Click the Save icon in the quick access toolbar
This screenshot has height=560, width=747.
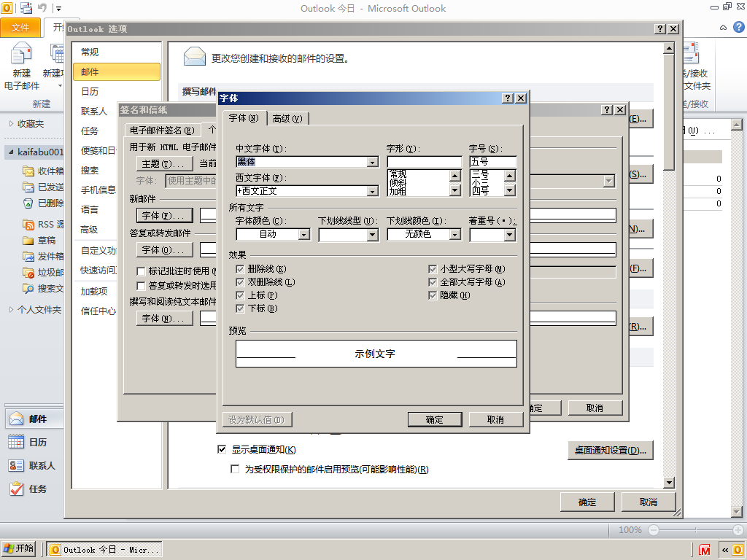pos(26,7)
